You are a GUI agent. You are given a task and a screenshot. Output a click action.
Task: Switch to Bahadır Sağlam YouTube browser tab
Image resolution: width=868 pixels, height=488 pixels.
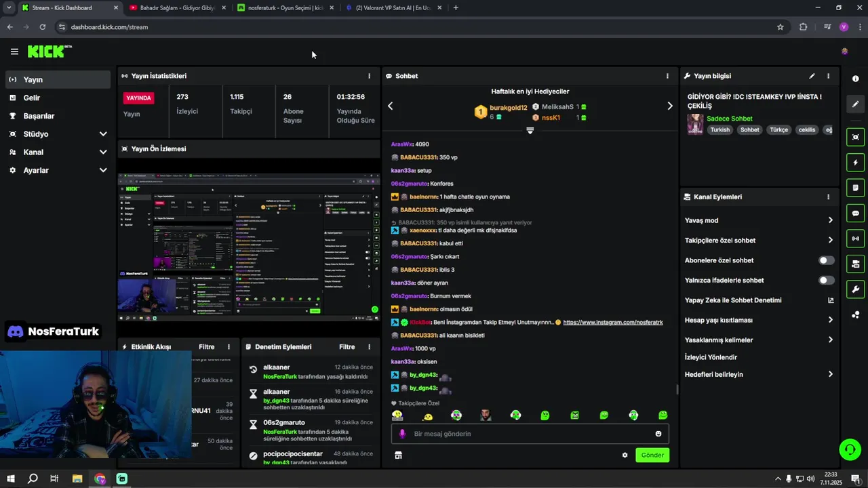tap(177, 8)
